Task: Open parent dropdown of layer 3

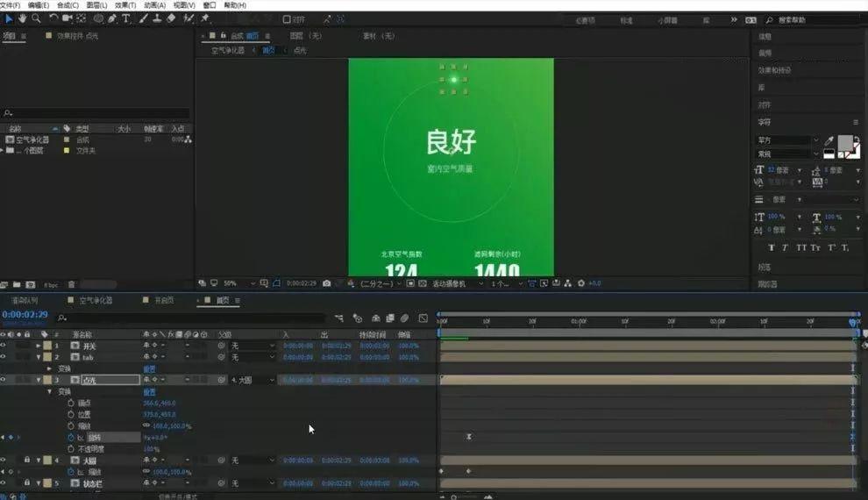Action: pyautogui.click(x=253, y=381)
